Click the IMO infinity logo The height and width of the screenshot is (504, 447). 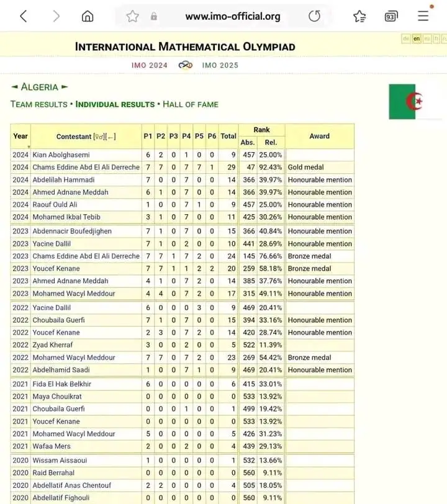[185, 65]
